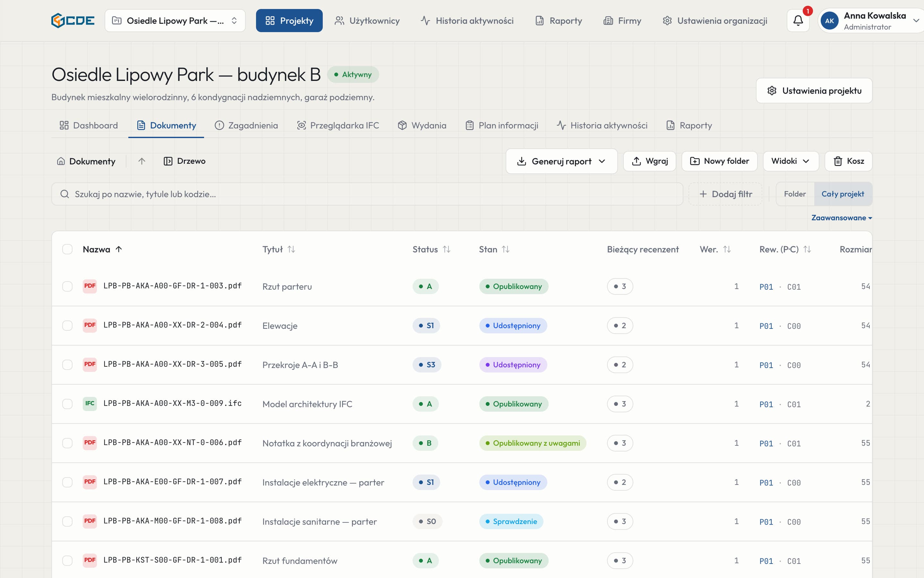Open the Przeglądarka IFC tab
This screenshot has height=578, width=924.
338,125
